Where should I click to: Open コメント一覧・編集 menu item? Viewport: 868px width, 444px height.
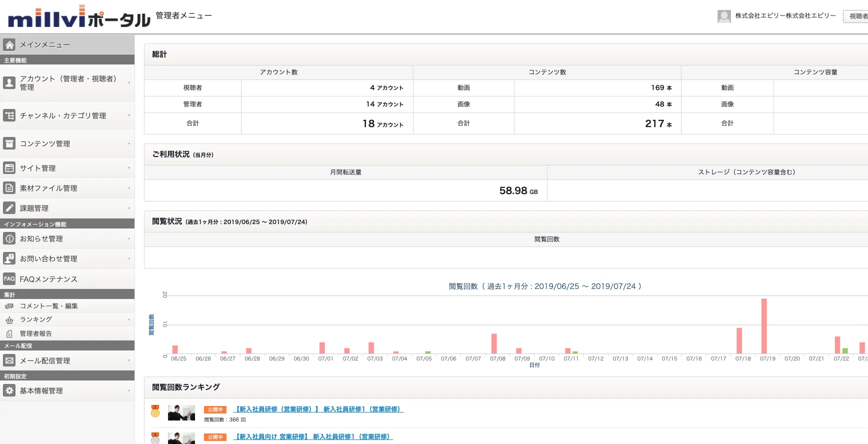pos(48,306)
